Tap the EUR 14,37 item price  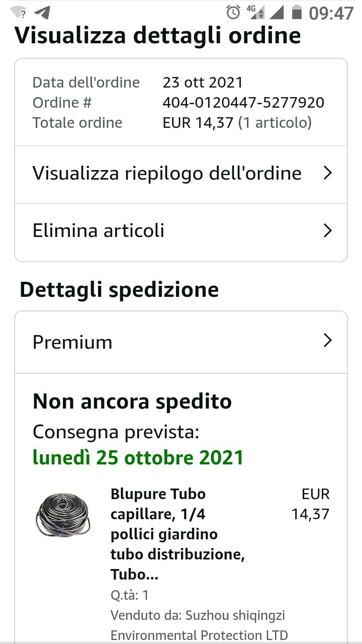(311, 504)
